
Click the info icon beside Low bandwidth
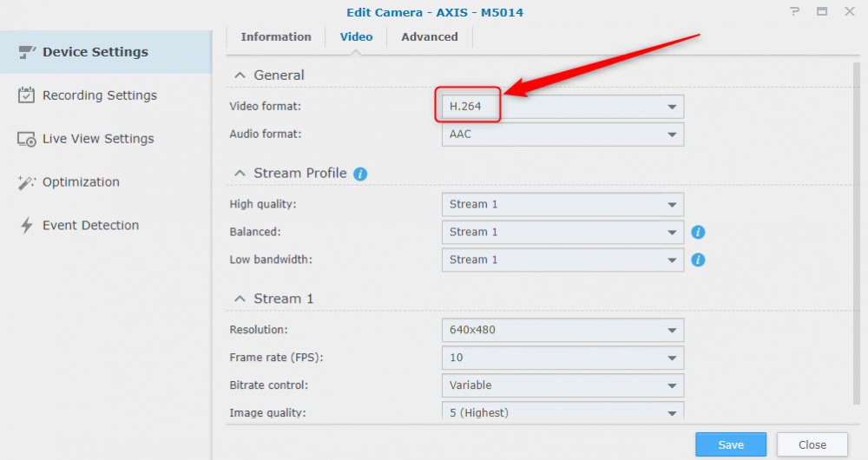pyautogui.click(x=698, y=260)
